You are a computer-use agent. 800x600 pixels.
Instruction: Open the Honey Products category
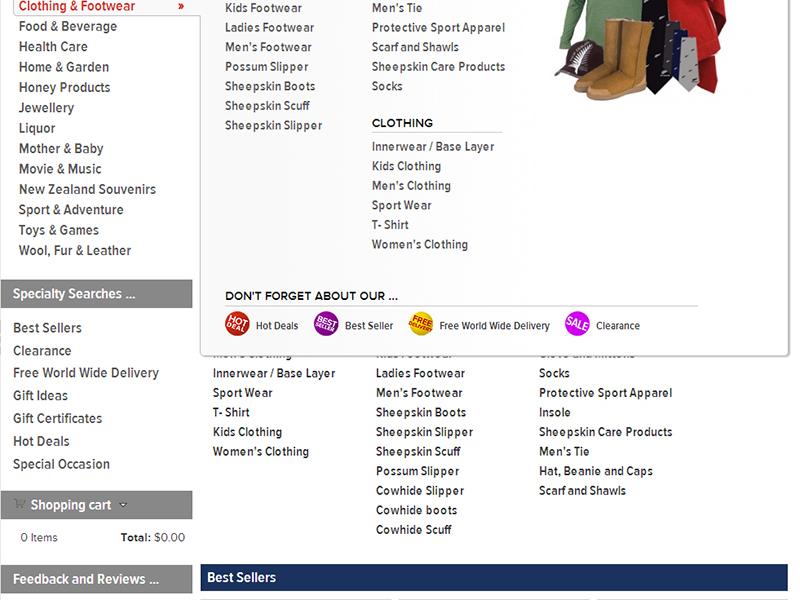point(64,87)
